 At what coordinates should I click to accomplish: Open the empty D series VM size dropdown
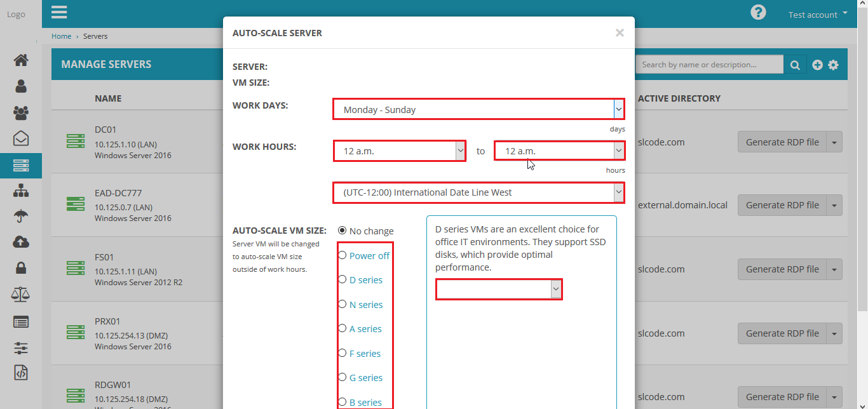click(x=499, y=289)
